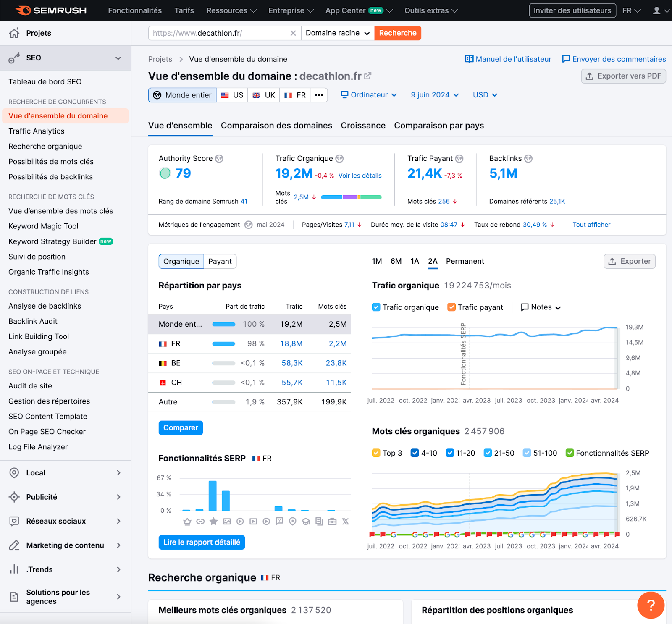Toggle the 51-100 positions checkbox
Viewport: 672px width, 624px height.
(527, 453)
